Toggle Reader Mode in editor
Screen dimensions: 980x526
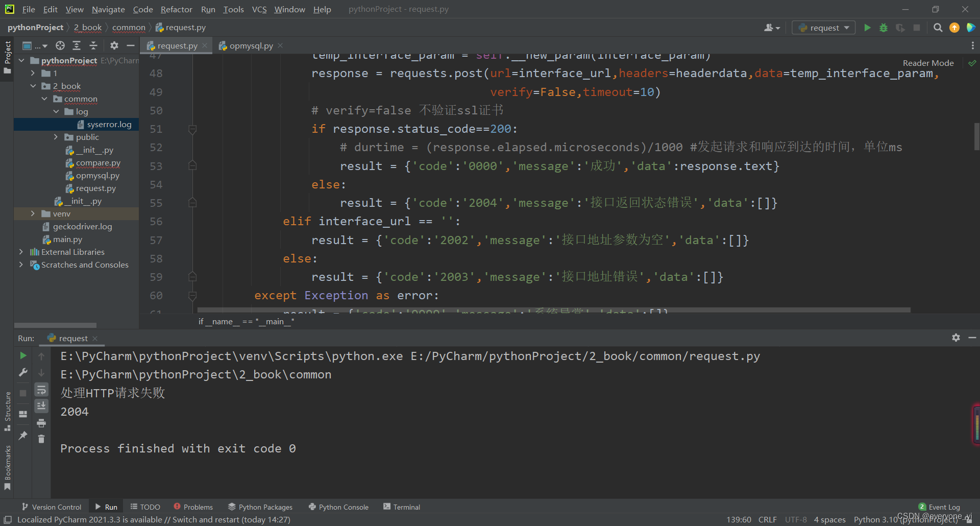(928, 63)
